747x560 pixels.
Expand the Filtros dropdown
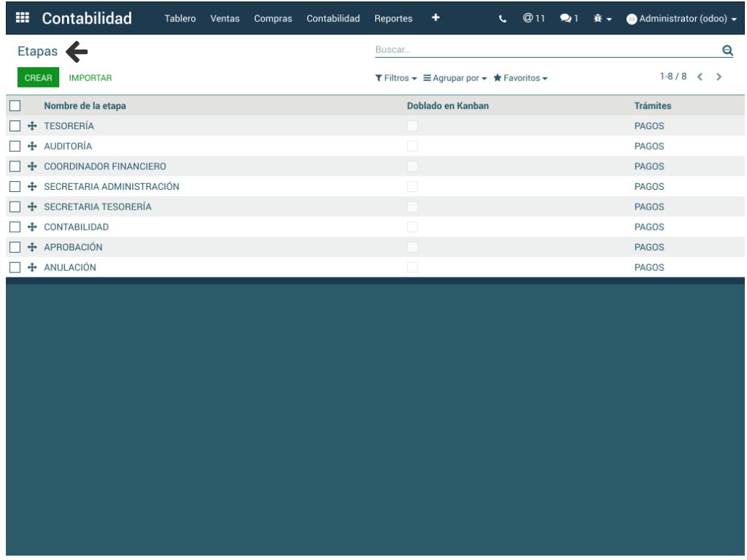coord(397,78)
